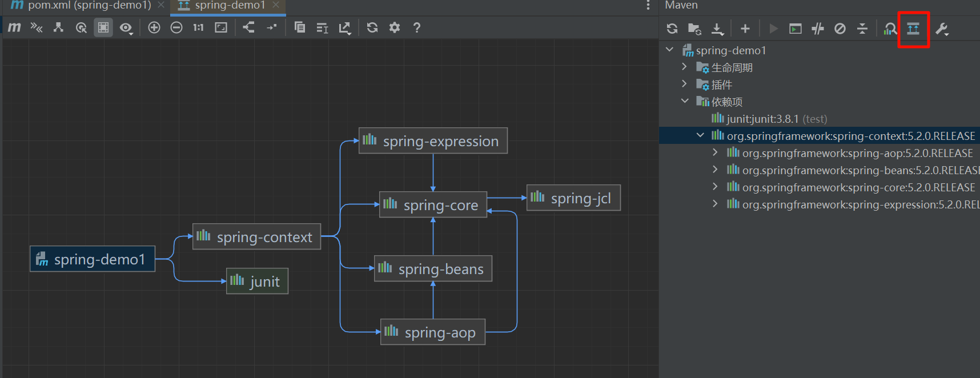
Task: Collapse the spring-context dependency tree node
Action: [x=700, y=135]
